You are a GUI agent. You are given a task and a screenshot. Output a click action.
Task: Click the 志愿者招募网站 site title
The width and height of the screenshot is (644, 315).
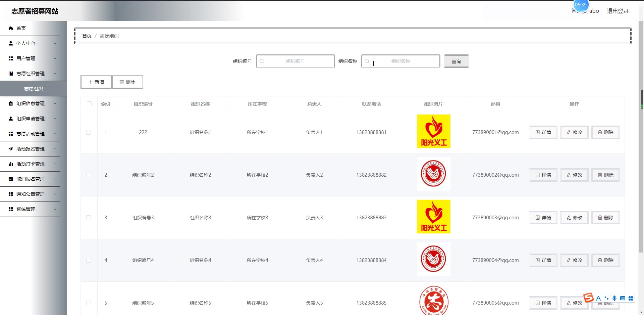(35, 11)
